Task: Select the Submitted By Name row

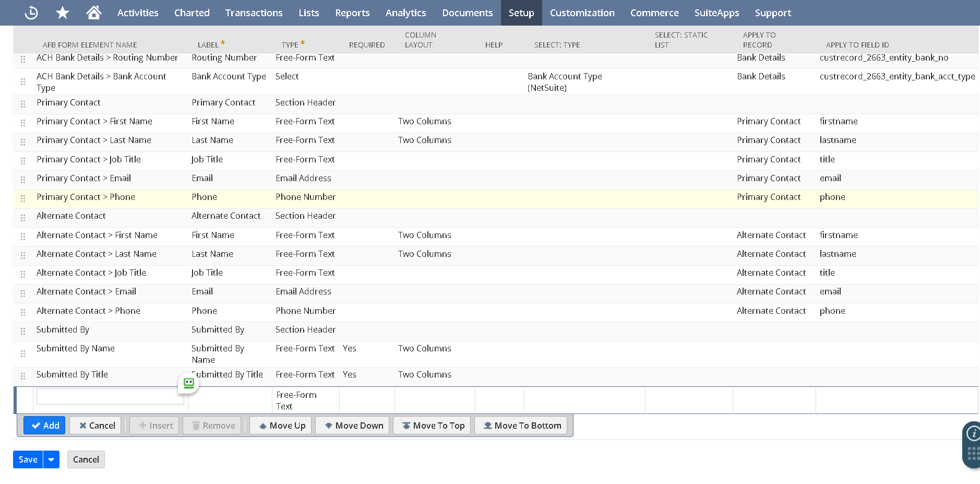Action: point(76,349)
